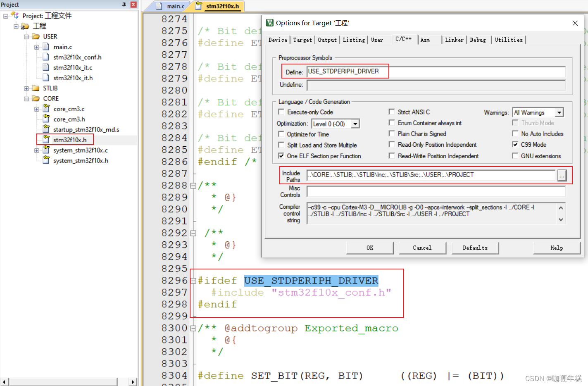Click the uVision logo in the dialog title bar
This screenshot has width=588, height=386.
point(269,23)
